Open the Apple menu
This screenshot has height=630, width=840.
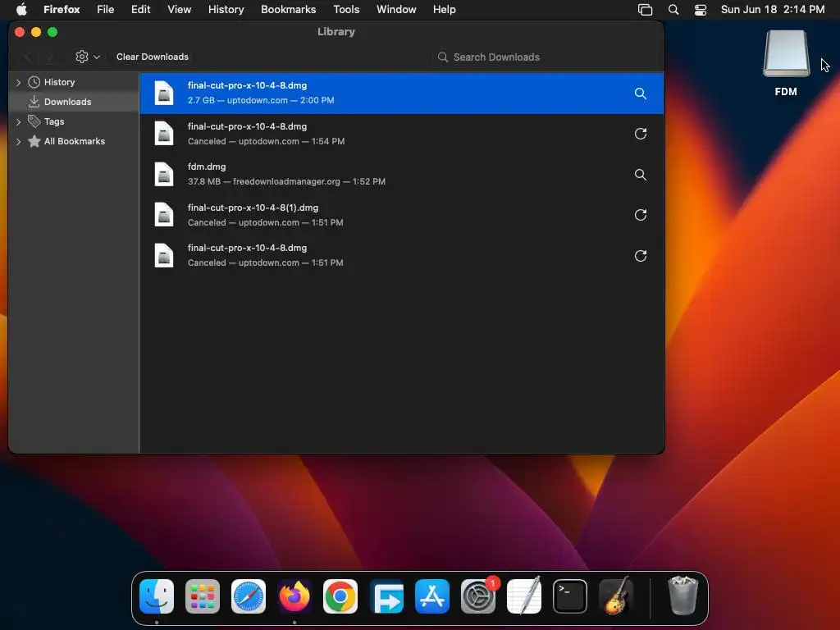(21, 10)
